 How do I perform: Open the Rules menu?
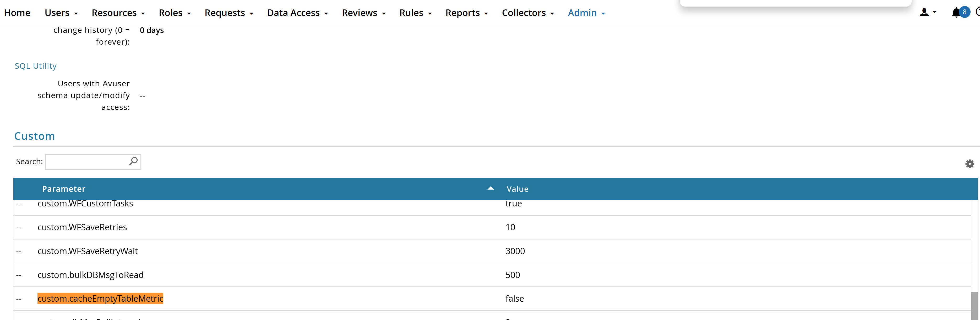click(x=415, y=13)
